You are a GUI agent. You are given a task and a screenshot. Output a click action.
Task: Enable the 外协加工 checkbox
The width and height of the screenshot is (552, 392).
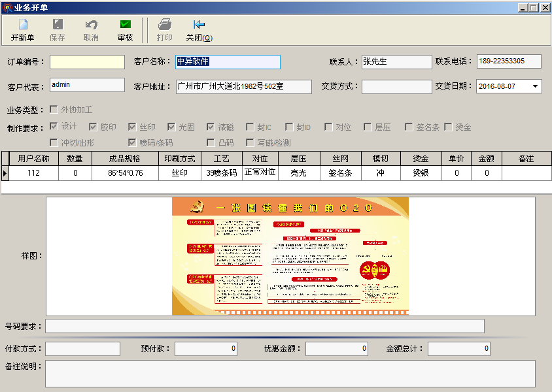55,108
